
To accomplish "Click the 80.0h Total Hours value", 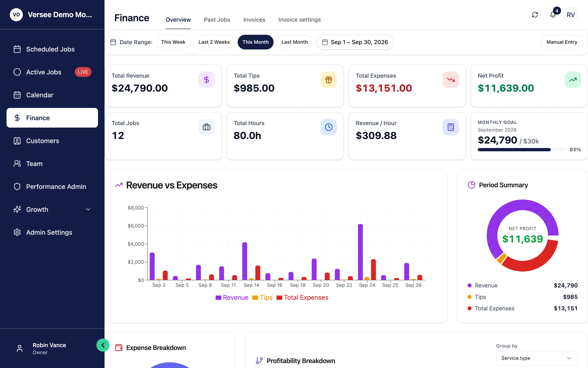I will [247, 136].
